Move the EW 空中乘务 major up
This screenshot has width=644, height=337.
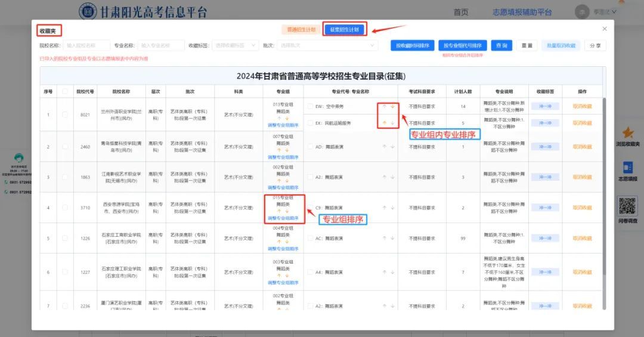[x=385, y=106]
